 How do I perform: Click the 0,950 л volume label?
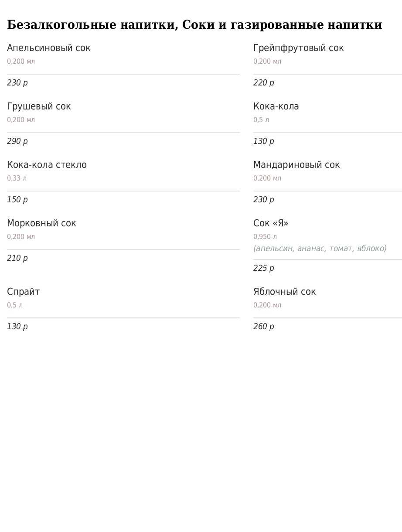[x=265, y=237]
